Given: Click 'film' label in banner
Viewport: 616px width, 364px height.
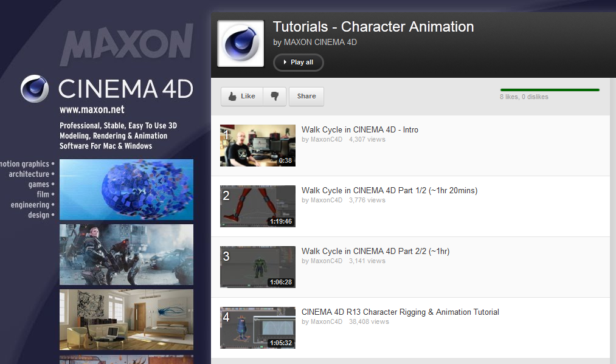Looking at the screenshot, I should (43, 194).
